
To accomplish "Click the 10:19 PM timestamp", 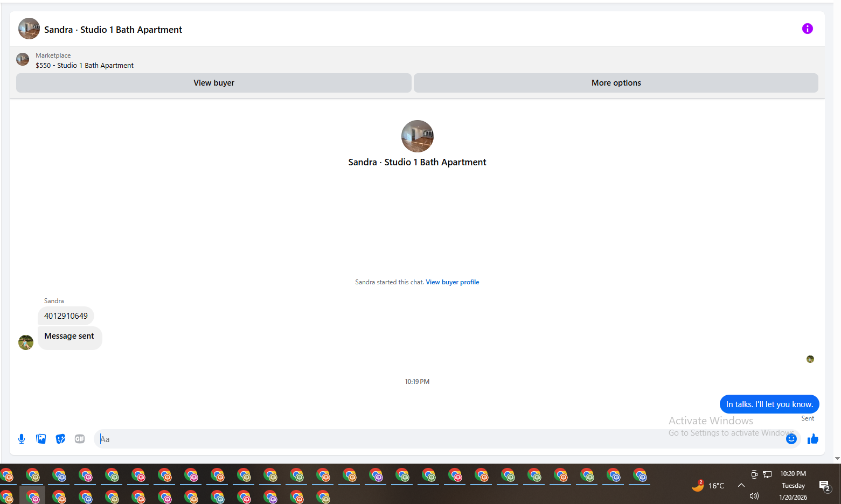I will (417, 382).
